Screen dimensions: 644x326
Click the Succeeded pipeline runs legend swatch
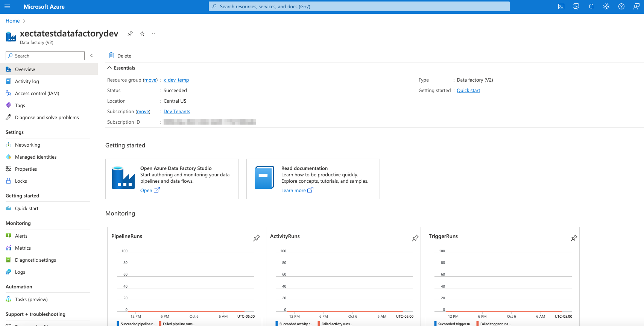[x=118, y=324]
